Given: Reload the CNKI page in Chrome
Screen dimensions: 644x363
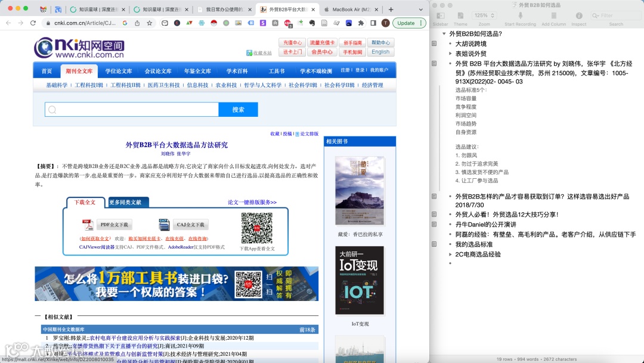Looking at the screenshot, I should 33,23.
